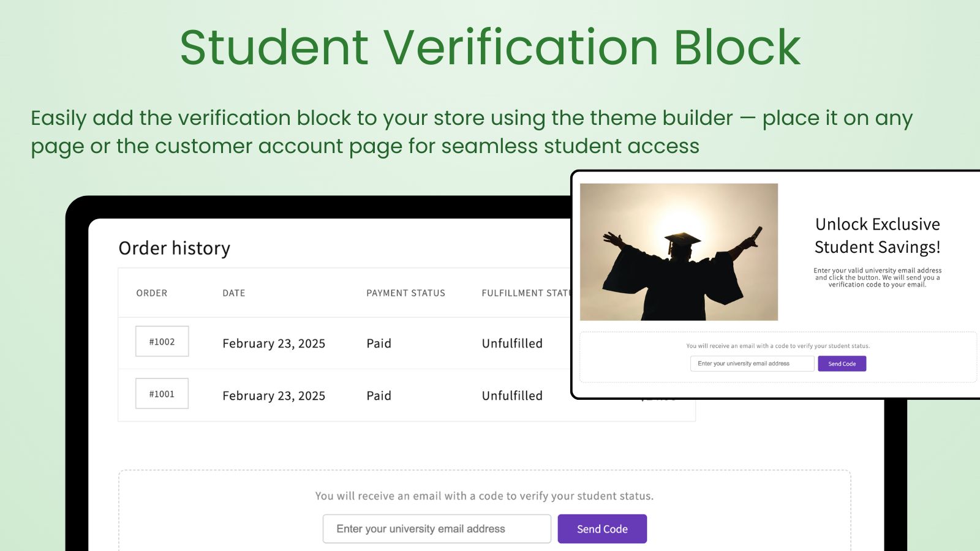
Task: Select the FULFILLMENT STATUS column header
Action: pyautogui.click(x=526, y=293)
